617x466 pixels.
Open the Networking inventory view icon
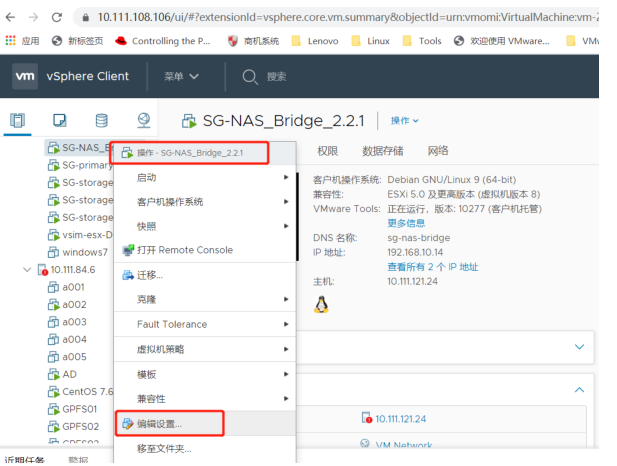click(x=143, y=121)
